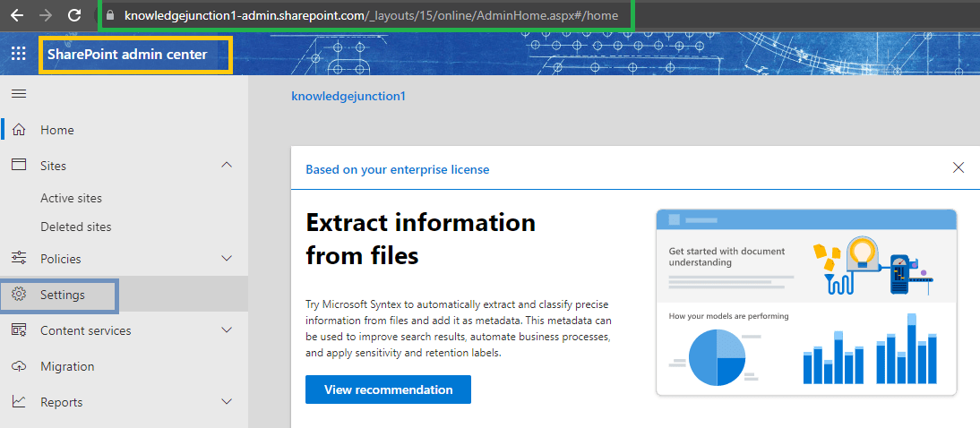This screenshot has height=428, width=980.
Task: Select Policies label in navigation
Action: point(61,259)
